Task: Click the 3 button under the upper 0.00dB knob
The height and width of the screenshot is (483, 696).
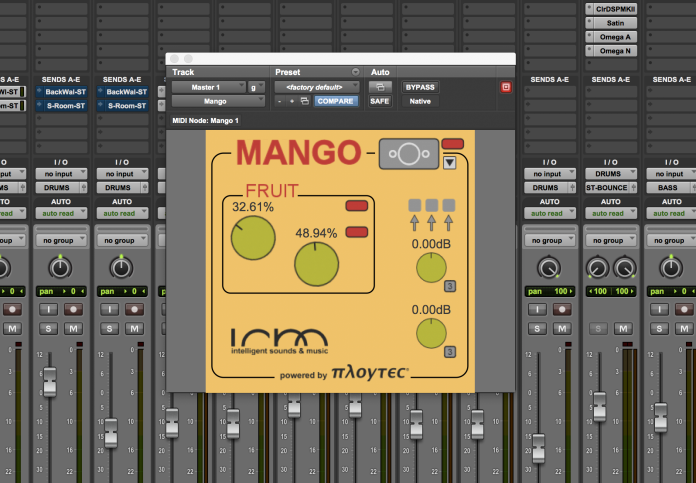Action: (450, 286)
